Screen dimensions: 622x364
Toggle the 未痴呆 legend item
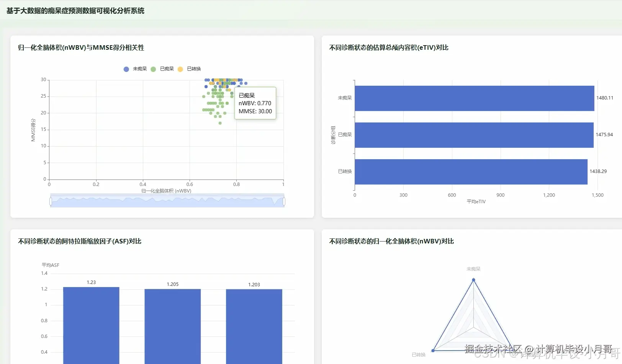pyautogui.click(x=135, y=69)
